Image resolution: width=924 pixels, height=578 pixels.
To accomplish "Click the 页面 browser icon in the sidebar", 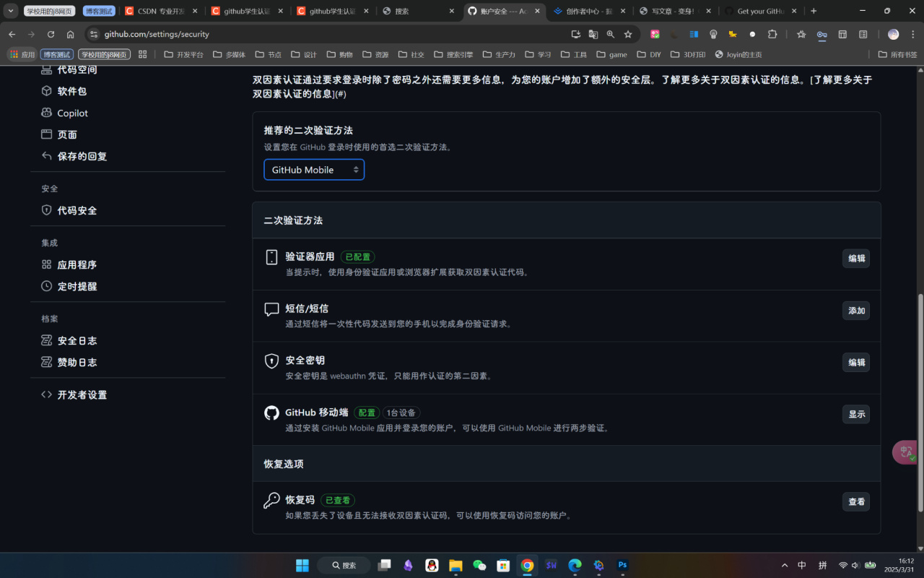I will pos(46,134).
